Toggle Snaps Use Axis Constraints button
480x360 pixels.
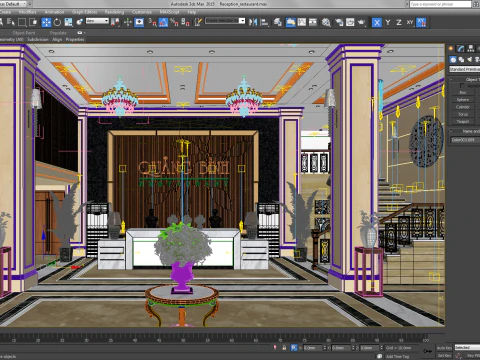[421, 22]
